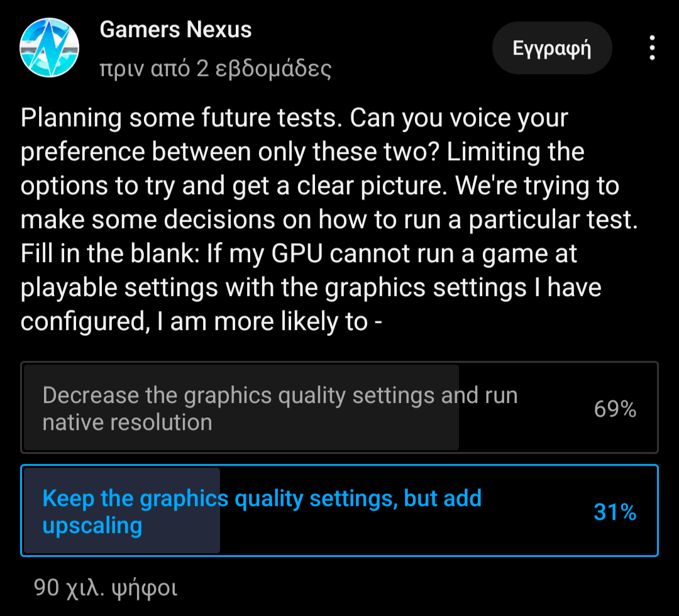
Task: Tap the "90 χιλ. ψήφοι" vote count
Action: click(106, 587)
